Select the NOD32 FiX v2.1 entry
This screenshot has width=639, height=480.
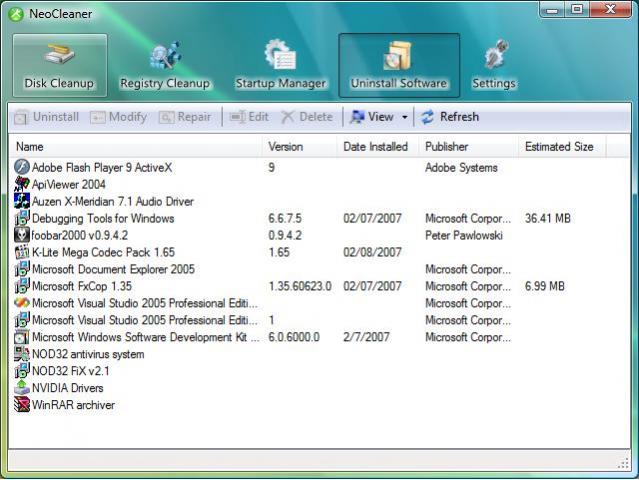click(x=71, y=371)
